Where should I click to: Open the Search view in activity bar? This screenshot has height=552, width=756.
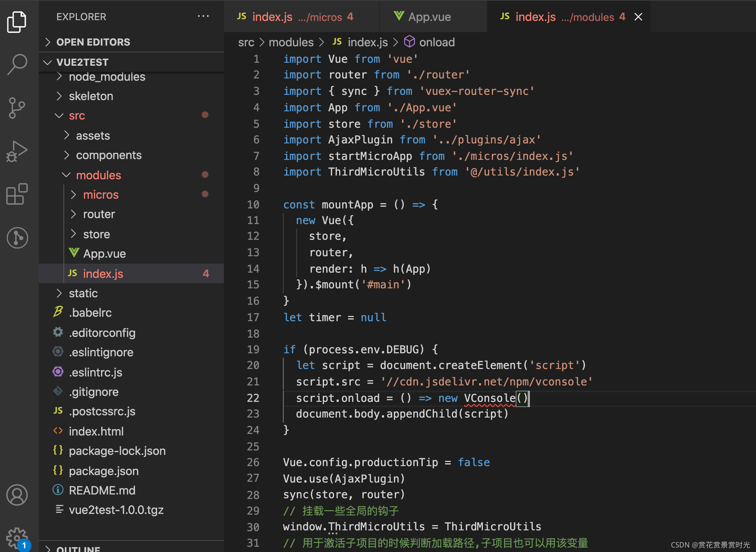(x=17, y=64)
